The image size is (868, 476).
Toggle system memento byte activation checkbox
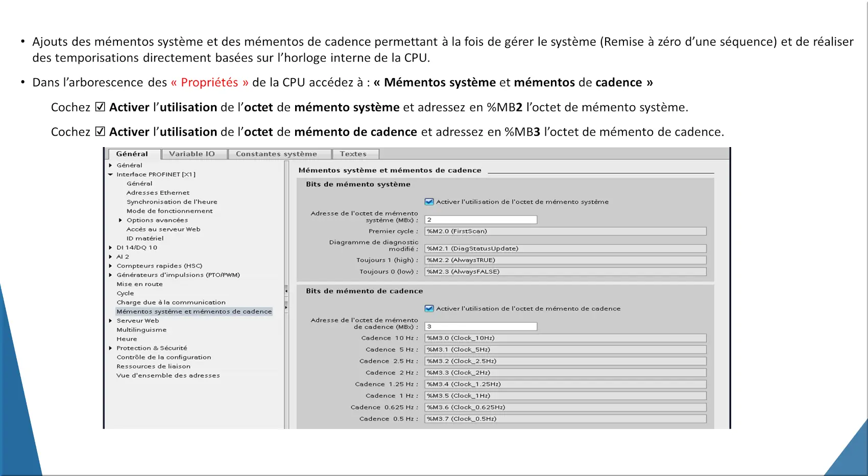coord(429,202)
